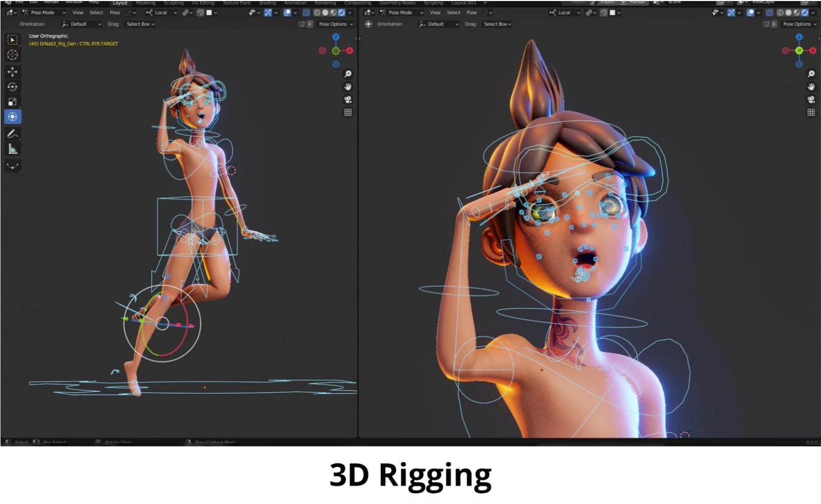Click active tool icon beside Orientation, right viewport
The height and width of the screenshot is (504, 821).
368,24
